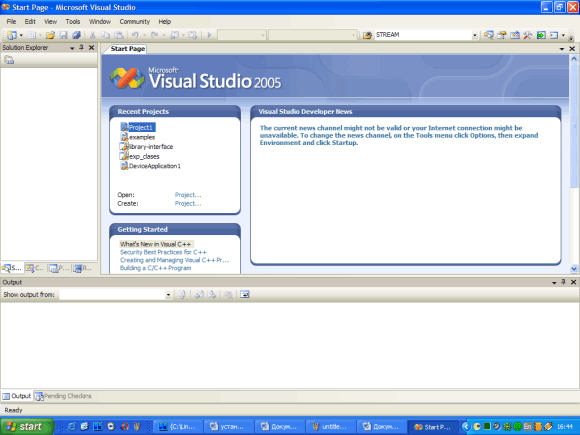Open the File menu
The width and height of the screenshot is (580, 435).
(x=11, y=21)
